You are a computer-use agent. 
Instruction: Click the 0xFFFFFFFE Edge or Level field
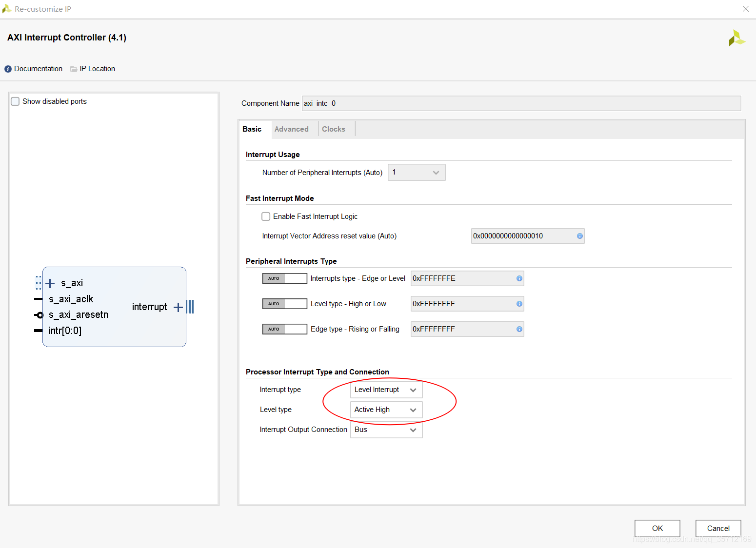[x=467, y=278]
